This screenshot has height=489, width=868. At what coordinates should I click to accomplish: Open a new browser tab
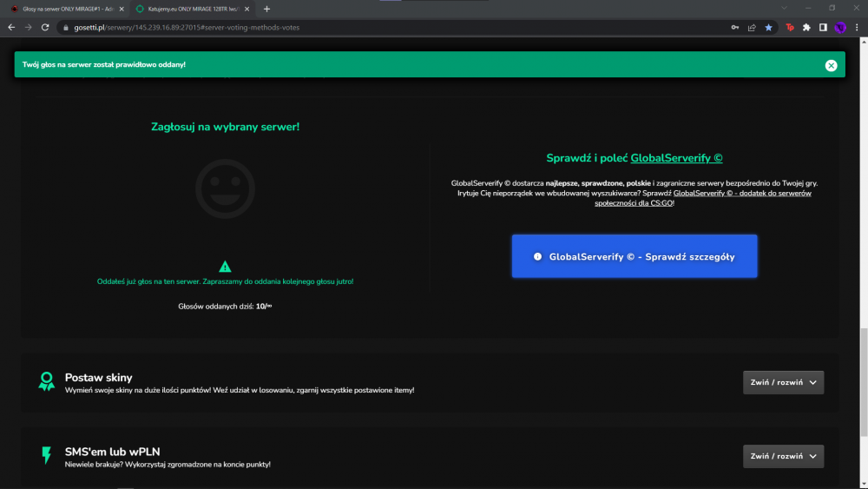coord(266,9)
